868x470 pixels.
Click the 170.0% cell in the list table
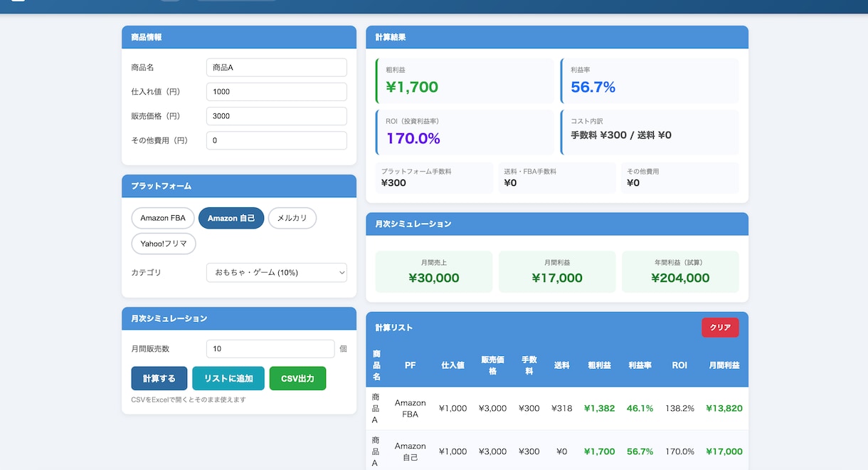coord(679,451)
